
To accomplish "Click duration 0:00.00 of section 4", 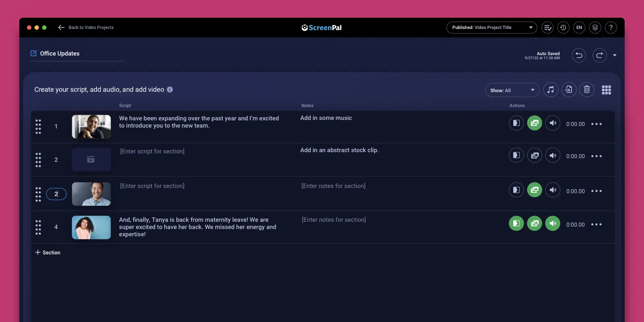I will tap(576, 225).
